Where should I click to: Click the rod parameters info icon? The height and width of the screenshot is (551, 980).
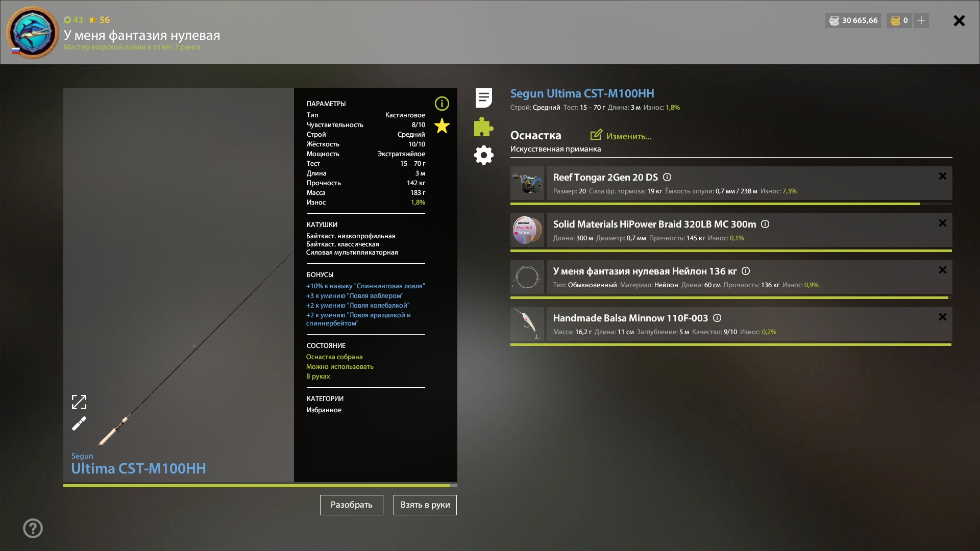[x=442, y=104]
